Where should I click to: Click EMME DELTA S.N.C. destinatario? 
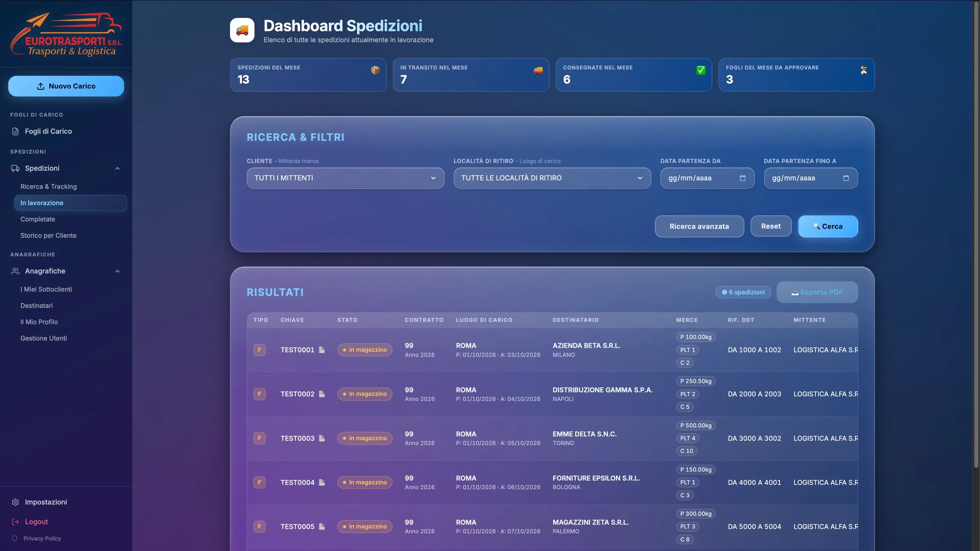(585, 434)
